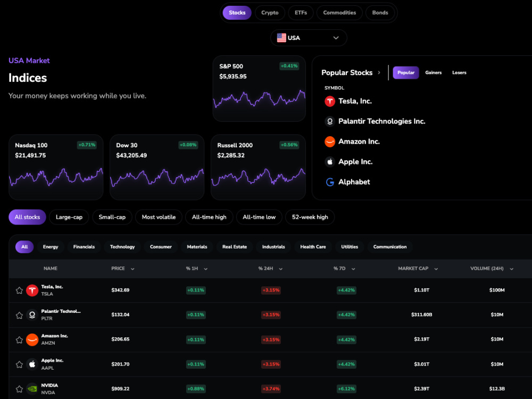This screenshot has height=399, width=532.
Task: Open Amazon logo in Popular Stocks list
Action: pos(330,142)
